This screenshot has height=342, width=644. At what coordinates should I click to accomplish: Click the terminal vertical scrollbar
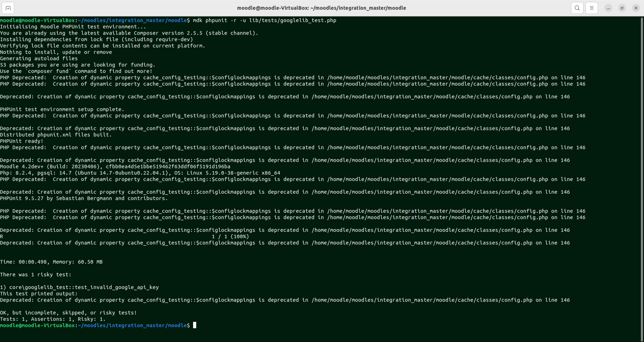642,179
